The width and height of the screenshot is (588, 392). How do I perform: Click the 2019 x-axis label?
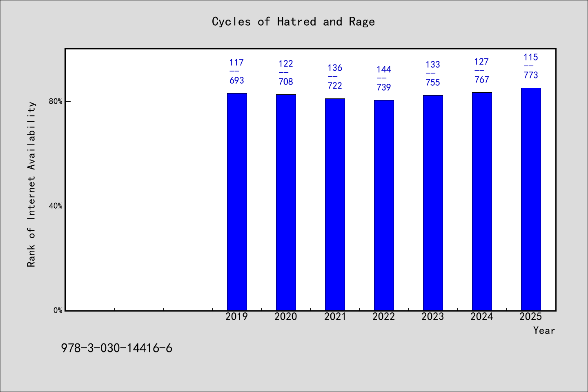[237, 316]
